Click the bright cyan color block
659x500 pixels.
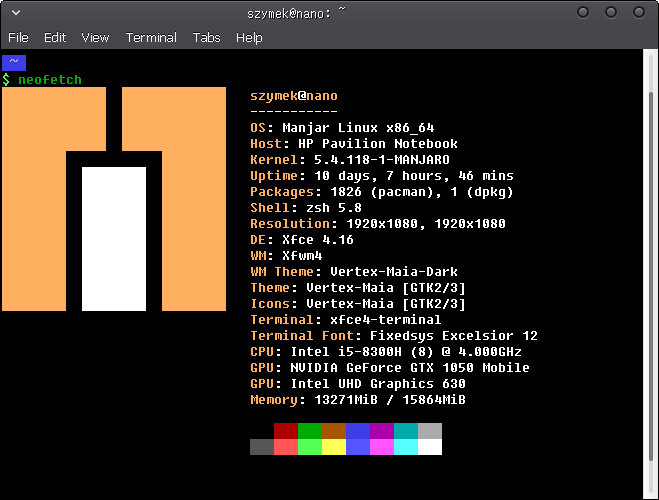406,446
